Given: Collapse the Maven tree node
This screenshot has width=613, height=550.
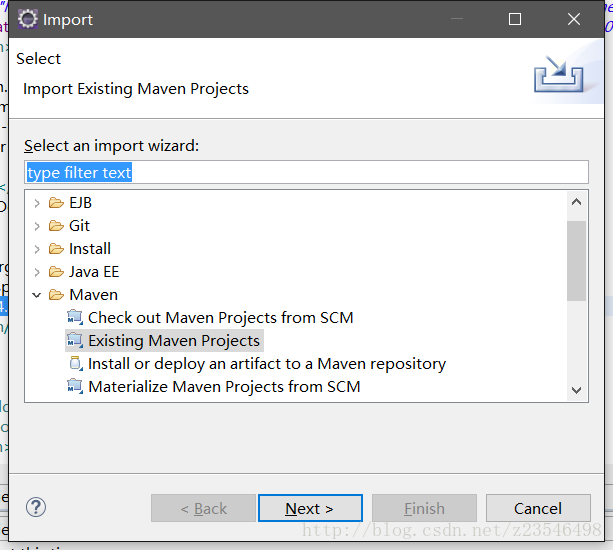Looking at the screenshot, I should point(37,295).
